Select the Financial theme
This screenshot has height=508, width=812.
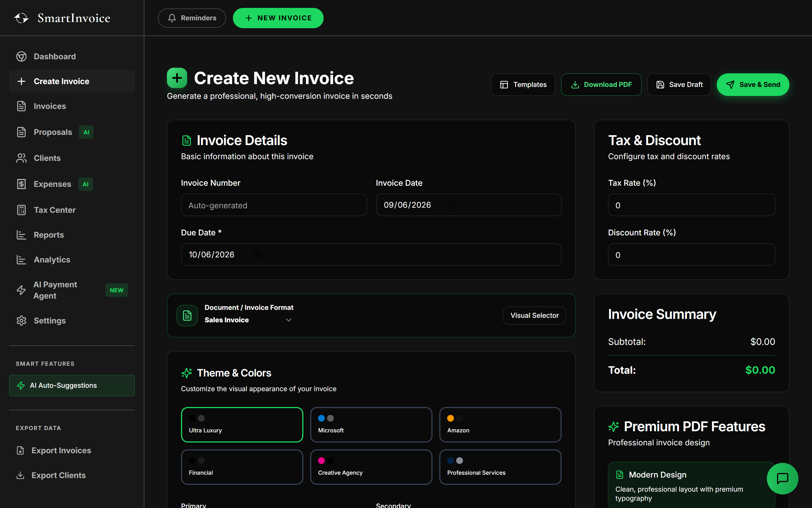point(242,467)
